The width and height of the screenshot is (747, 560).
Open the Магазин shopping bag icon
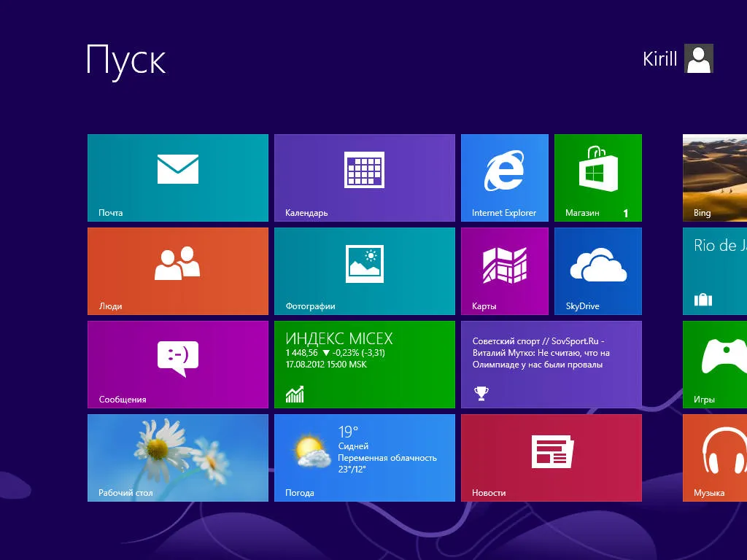pos(598,168)
